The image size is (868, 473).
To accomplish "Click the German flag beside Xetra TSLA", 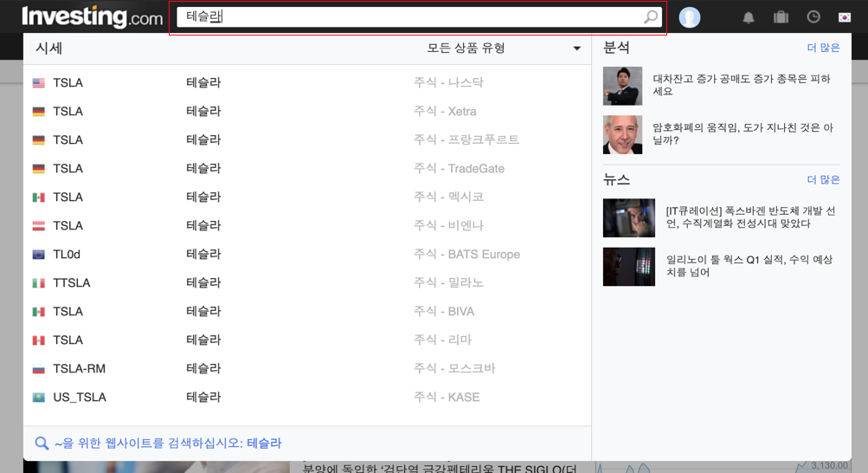I will tap(39, 112).
